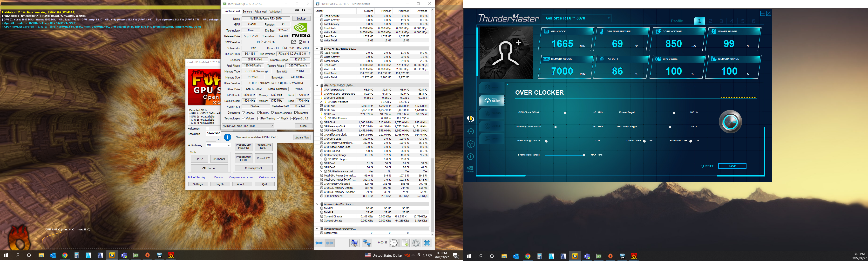Open FurMark Anti-aliasing dropdown
868x261 pixels.
pos(218,145)
